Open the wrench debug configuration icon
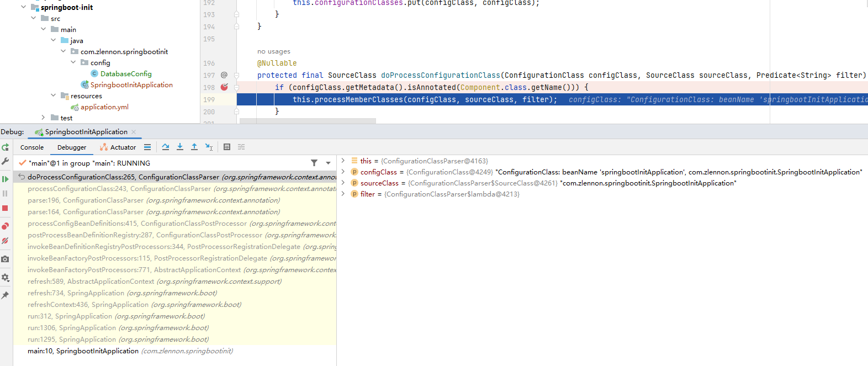868x366 pixels. click(5, 161)
